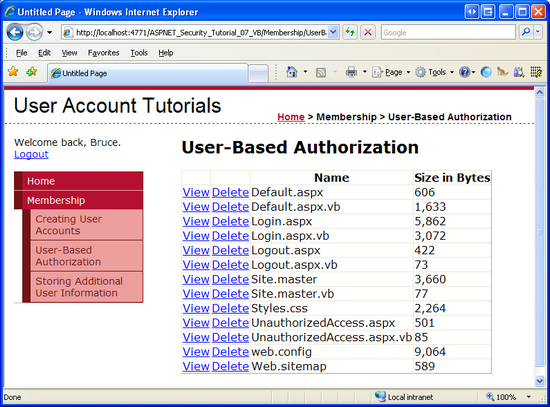Open the Favorites menu

coord(103,53)
